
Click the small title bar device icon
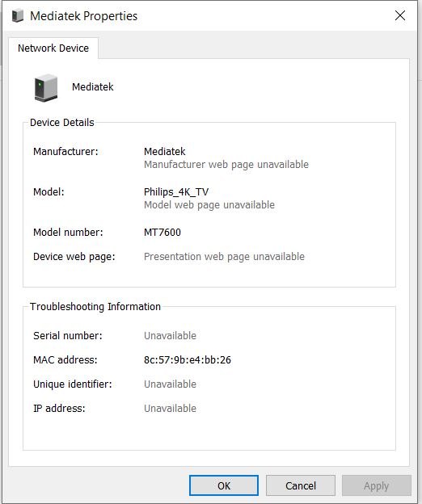[18, 16]
